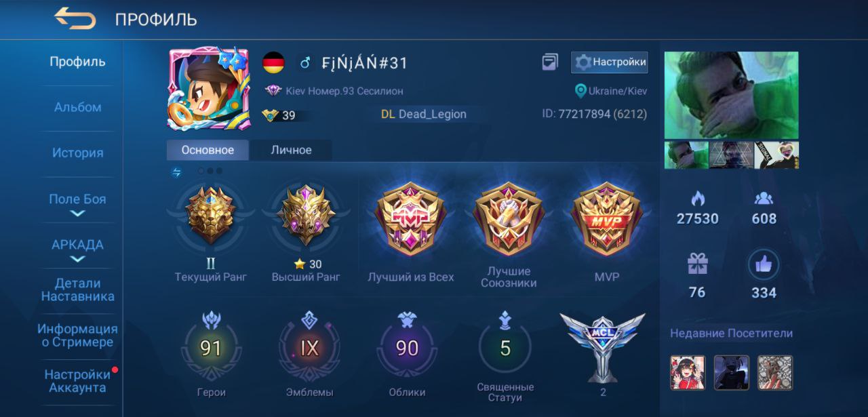Screen dimensions: 868x417
Task: Open the copy profile card icon
Action: tap(550, 62)
